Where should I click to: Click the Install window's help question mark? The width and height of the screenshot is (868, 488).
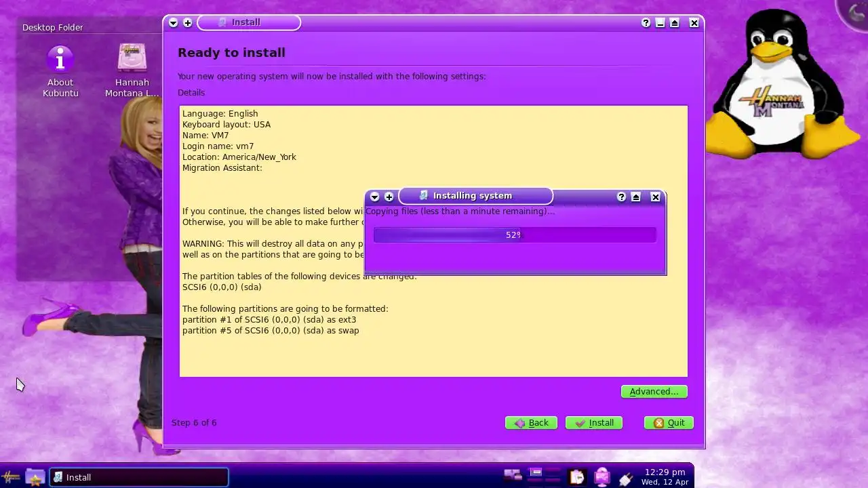(x=646, y=22)
